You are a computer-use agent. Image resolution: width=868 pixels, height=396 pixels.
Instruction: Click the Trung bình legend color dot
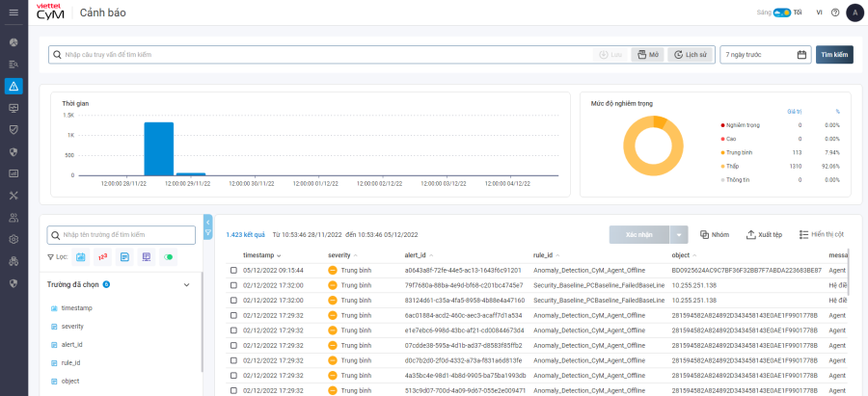click(722, 152)
